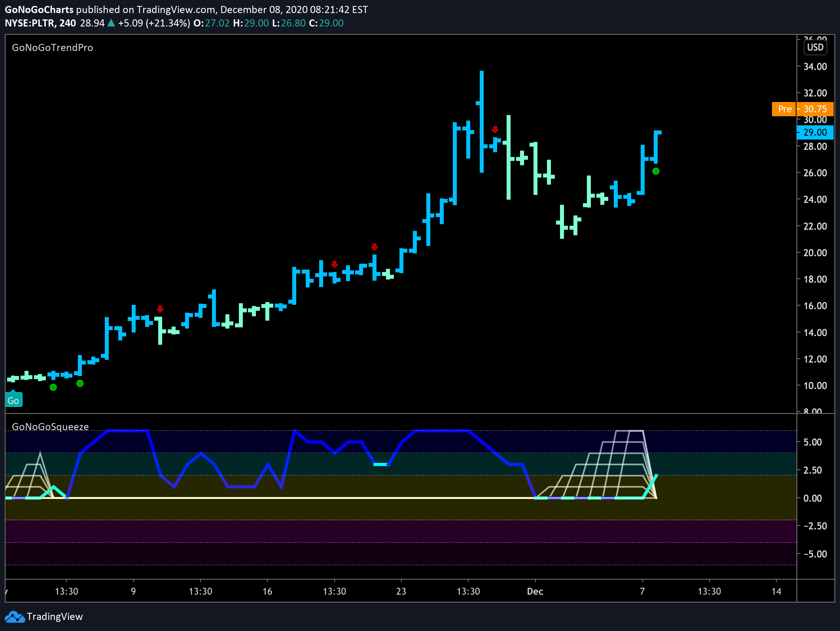Click the O:27.02 open value
Viewport: 840px width, 631px height.
coord(212,23)
